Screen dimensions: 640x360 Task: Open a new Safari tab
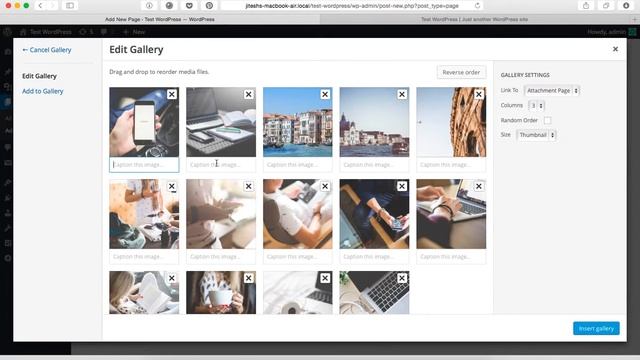[635, 19]
